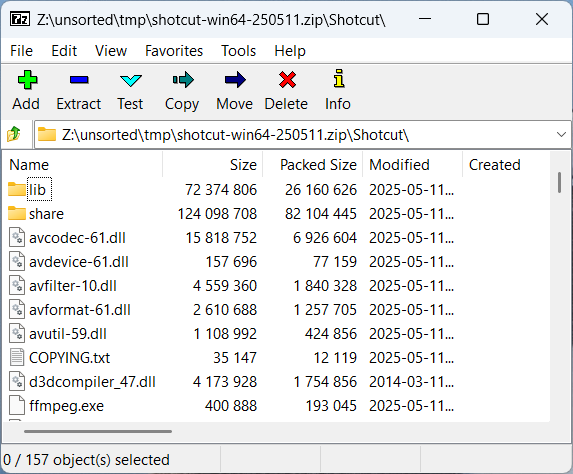The height and width of the screenshot is (474, 573).
Task: Click the Copy arrow icon
Action: click(x=183, y=80)
